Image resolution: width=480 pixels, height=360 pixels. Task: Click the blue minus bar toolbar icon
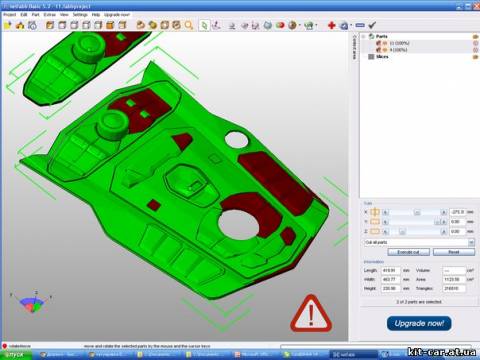[360, 25]
